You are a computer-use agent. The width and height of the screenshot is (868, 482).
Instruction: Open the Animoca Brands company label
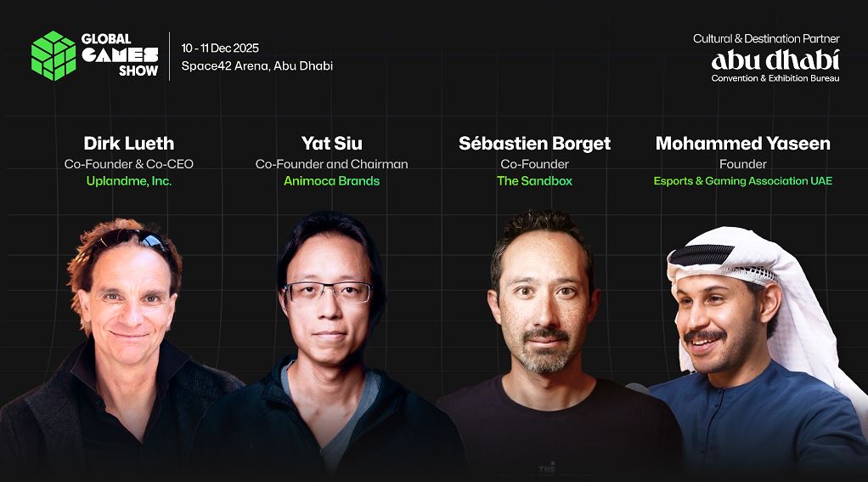(331, 181)
